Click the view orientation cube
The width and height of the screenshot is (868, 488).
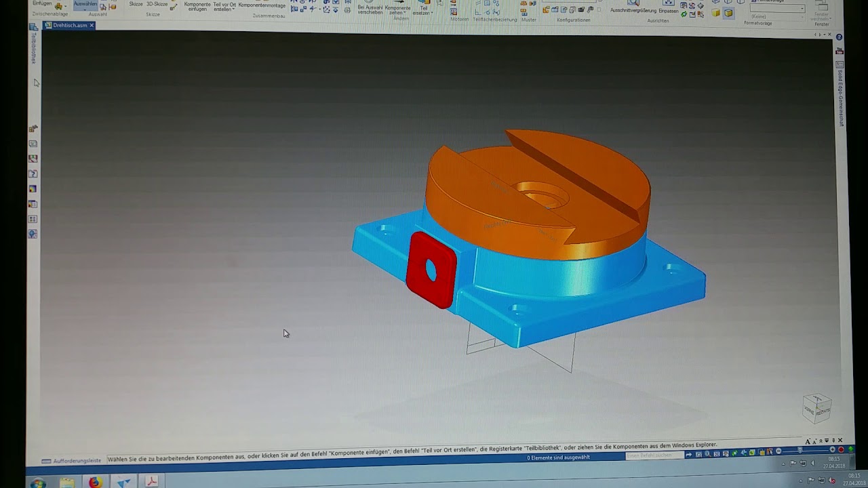pyautogui.click(x=817, y=408)
